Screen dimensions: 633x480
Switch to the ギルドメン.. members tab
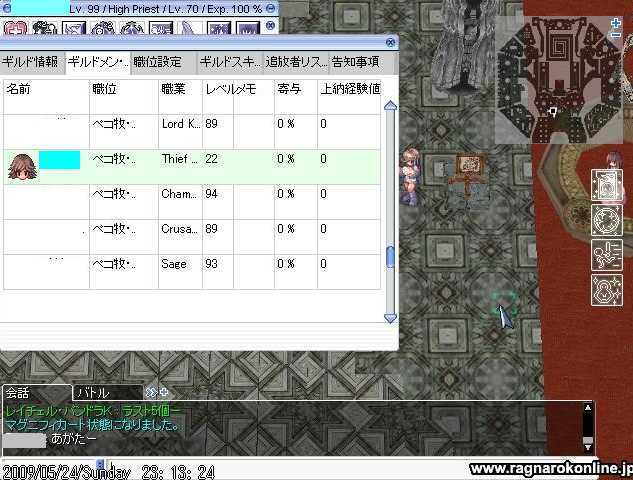click(x=98, y=63)
